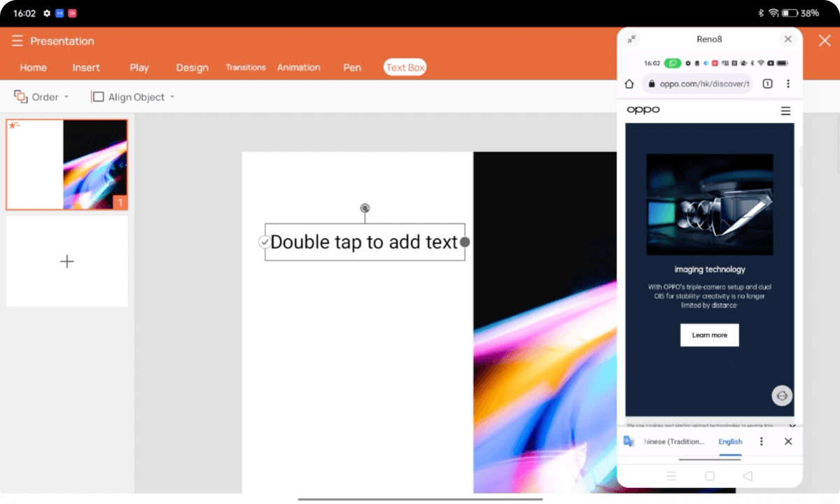Open the Chrome tab switcher
Screen dimensions: 840x504
pos(767,83)
